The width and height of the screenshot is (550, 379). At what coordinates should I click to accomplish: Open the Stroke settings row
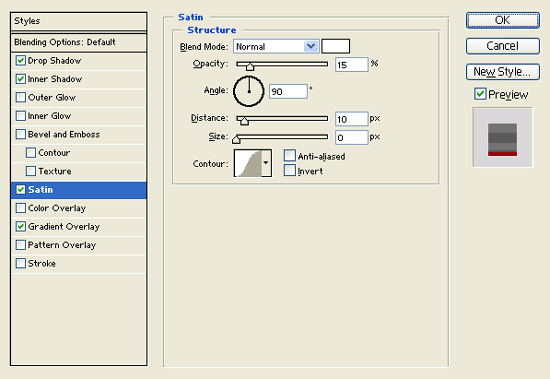coord(79,263)
